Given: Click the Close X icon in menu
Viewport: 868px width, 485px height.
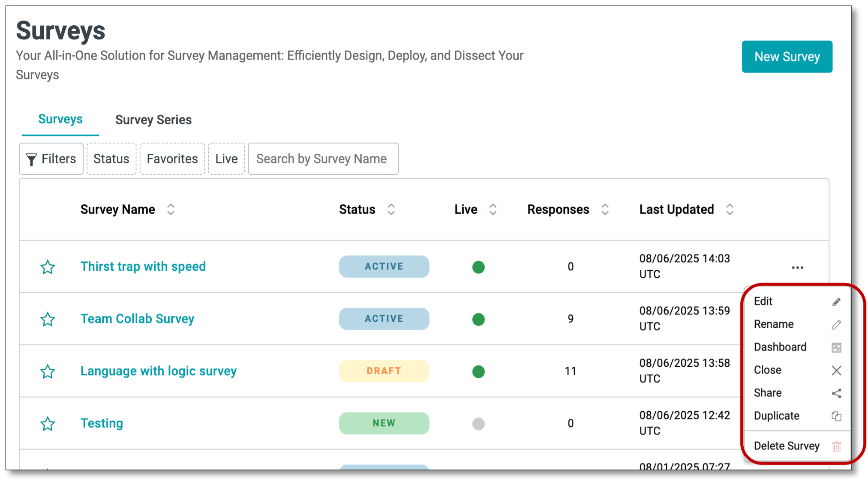Looking at the screenshot, I should (x=835, y=371).
